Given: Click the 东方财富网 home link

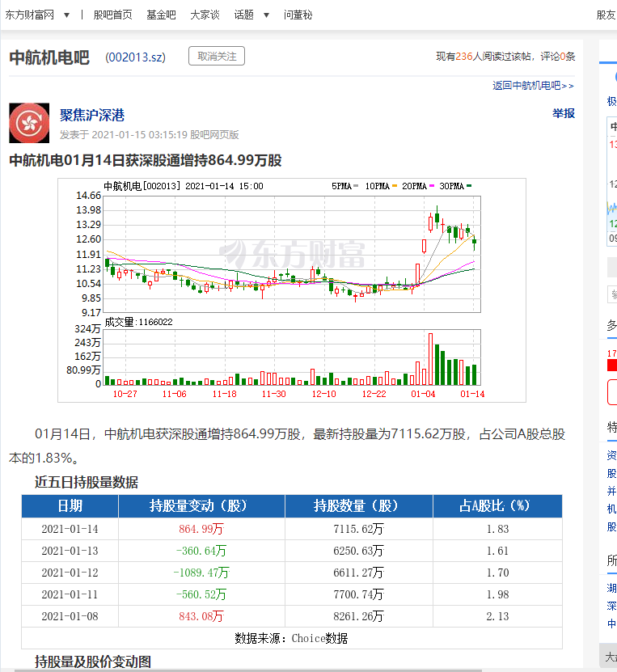Looking at the screenshot, I should click(x=30, y=15).
